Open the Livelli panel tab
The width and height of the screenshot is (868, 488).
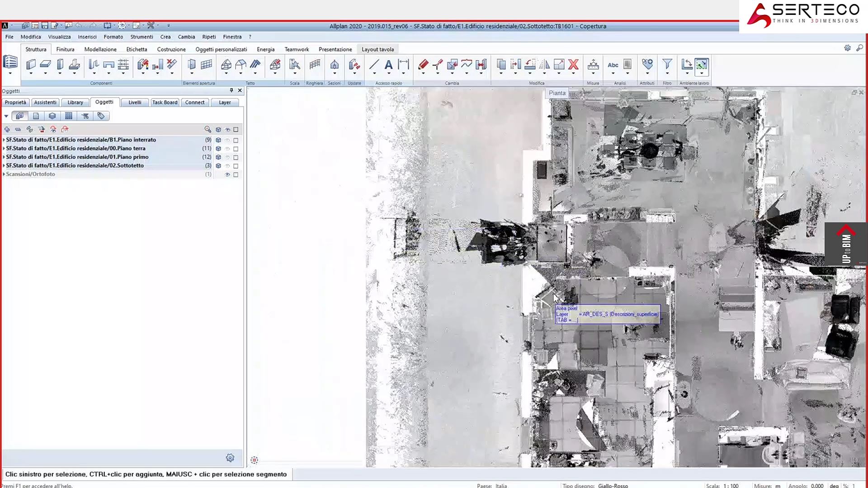135,103
